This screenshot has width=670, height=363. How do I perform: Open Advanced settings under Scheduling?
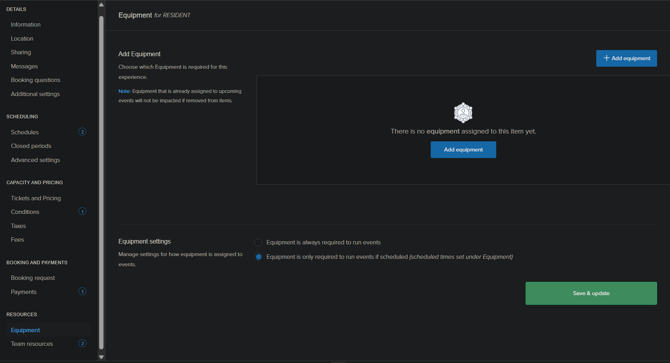[x=35, y=160]
